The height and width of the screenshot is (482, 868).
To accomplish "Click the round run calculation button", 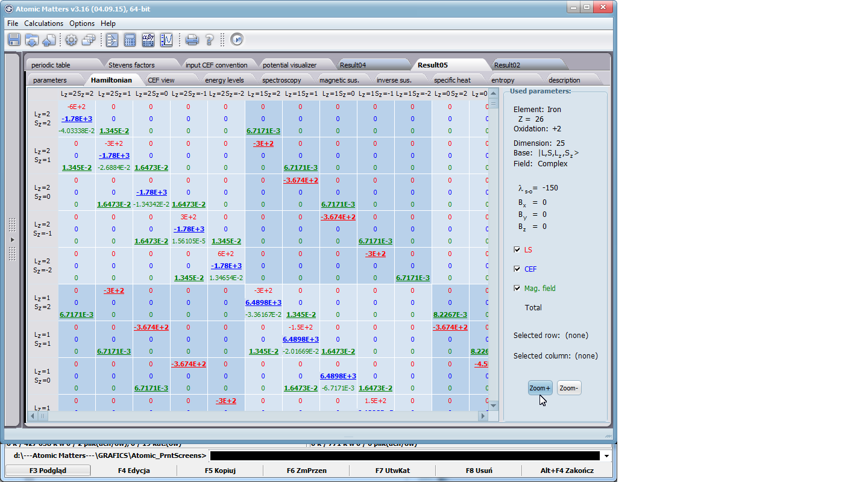I will 236,39.
